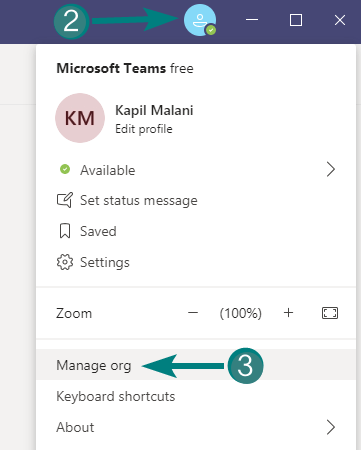This screenshot has height=450, width=361.
Task: Click the Set status message pencil icon
Action: tap(65, 200)
